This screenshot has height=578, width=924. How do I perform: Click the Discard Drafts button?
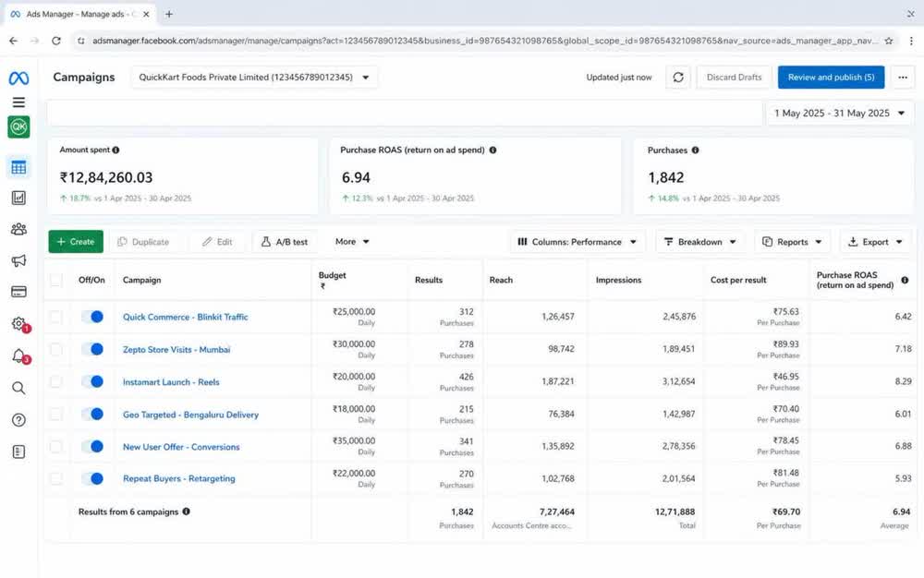click(x=734, y=78)
